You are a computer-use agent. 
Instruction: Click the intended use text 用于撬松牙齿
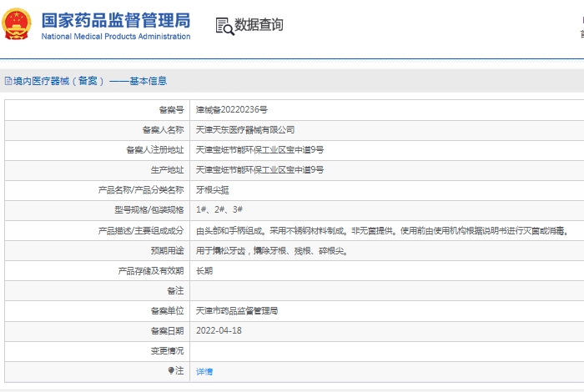point(272,251)
